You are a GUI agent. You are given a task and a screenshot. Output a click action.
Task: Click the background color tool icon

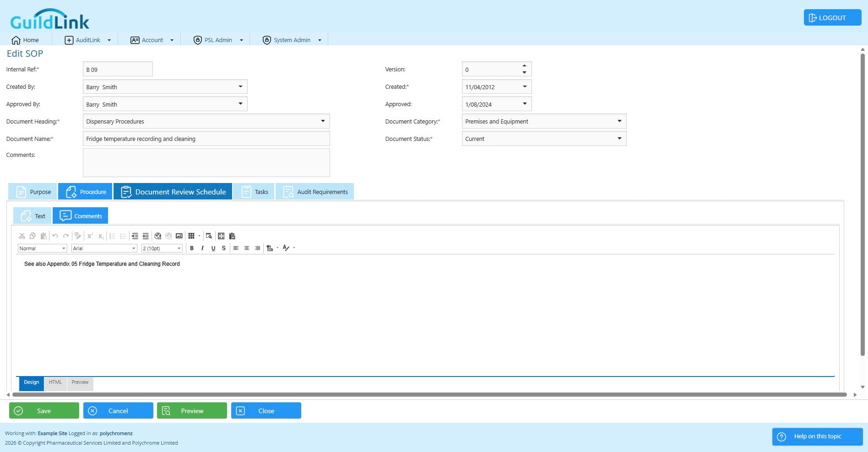click(270, 248)
